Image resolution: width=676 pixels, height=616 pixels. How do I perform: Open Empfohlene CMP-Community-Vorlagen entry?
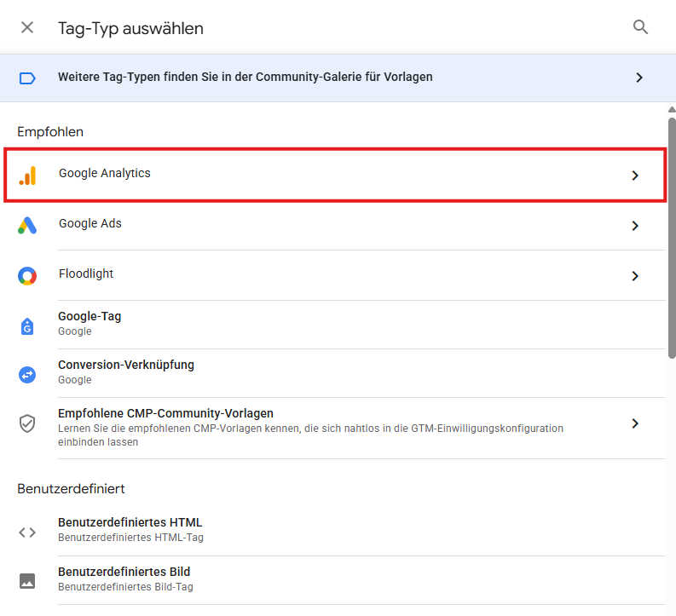coord(333,428)
